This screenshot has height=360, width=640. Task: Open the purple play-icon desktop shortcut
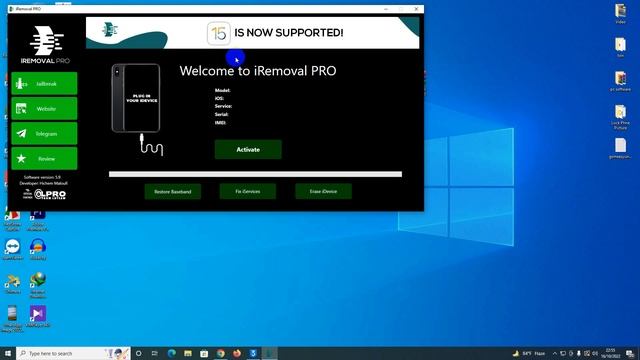(x=38, y=316)
